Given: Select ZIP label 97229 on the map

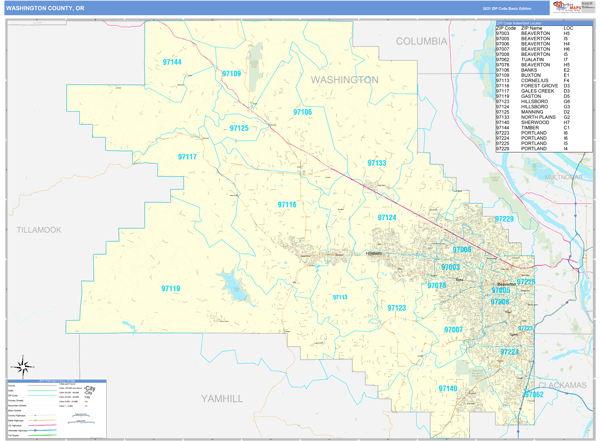Looking at the screenshot, I should pos(504,219).
